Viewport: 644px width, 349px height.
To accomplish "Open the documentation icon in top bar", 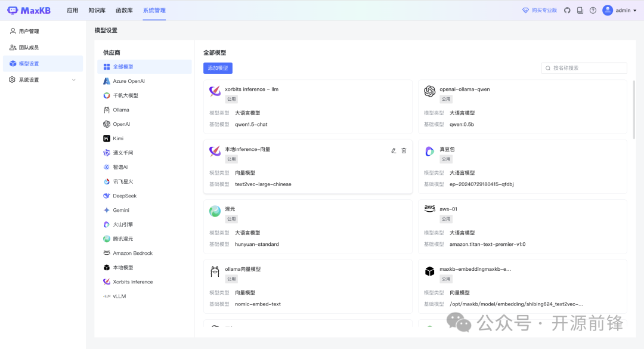I will [580, 10].
